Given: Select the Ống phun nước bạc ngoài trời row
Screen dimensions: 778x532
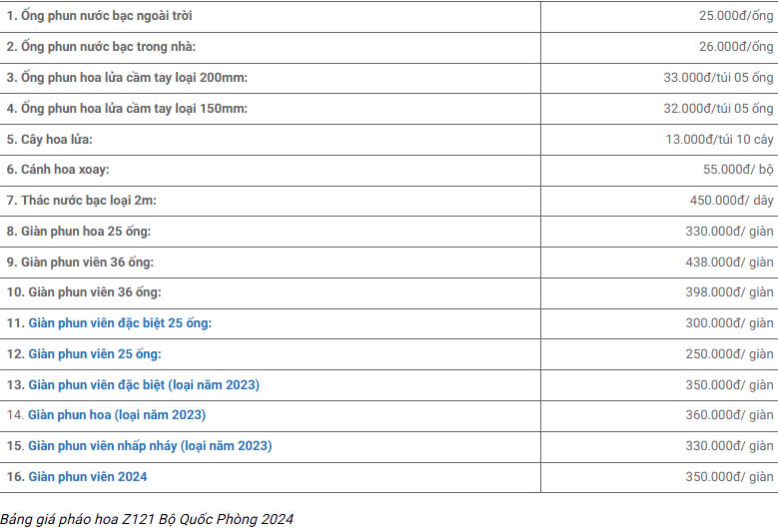Looking at the screenshot, I should coord(389,16).
